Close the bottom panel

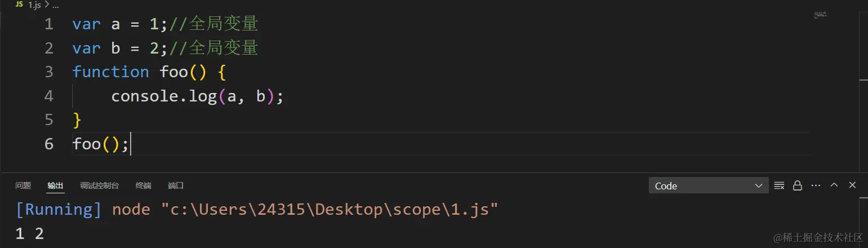(852, 185)
